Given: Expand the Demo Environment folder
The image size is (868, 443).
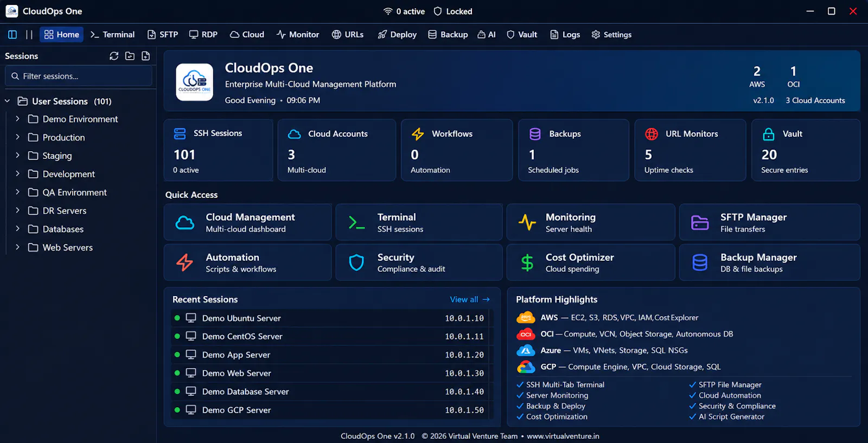Looking at the screenshot, I should tap(18, 119).
